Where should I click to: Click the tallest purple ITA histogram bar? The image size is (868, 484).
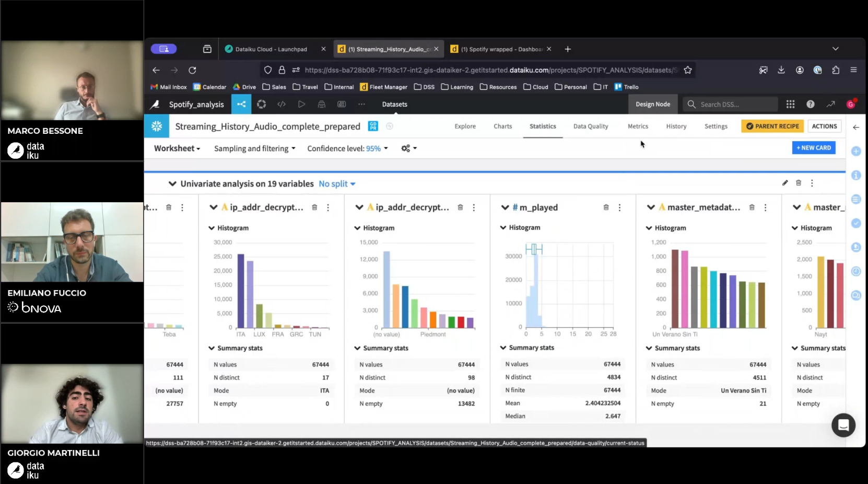(x=241, y=291)
